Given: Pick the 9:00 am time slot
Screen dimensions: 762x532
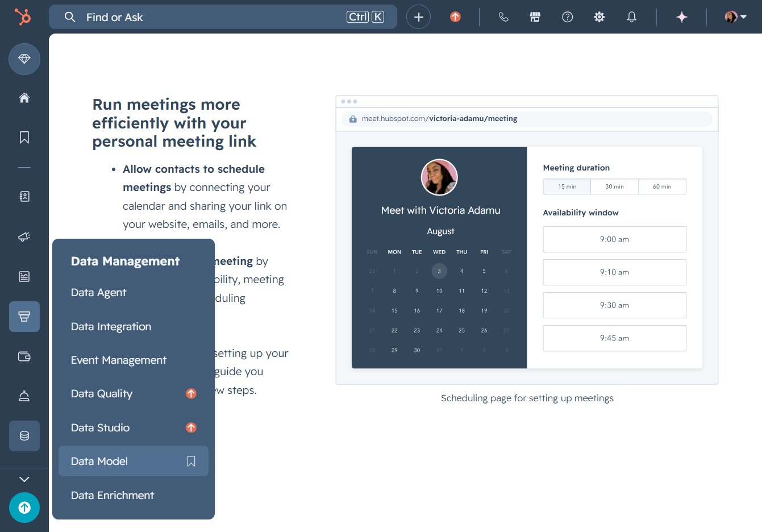Looking at the screenshot, I should coord(614,239).
